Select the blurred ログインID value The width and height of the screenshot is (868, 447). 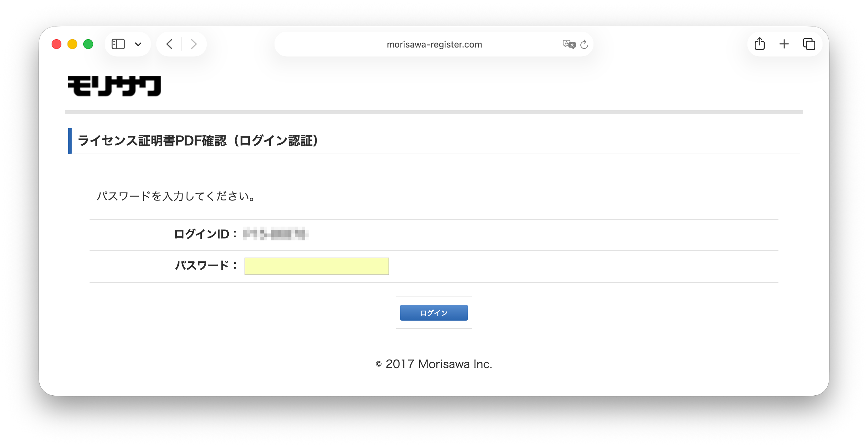276,235
